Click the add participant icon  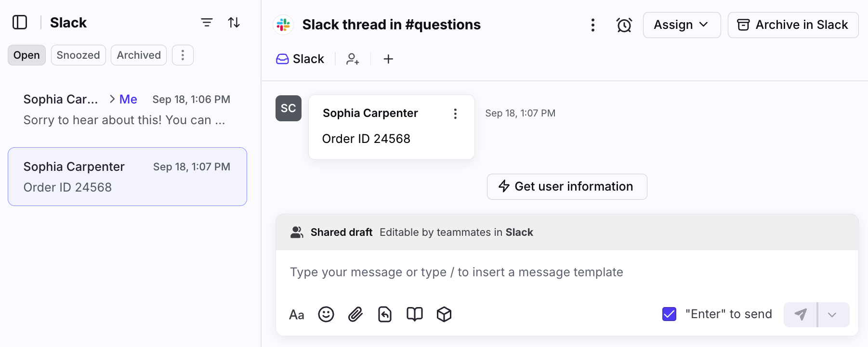353,59
